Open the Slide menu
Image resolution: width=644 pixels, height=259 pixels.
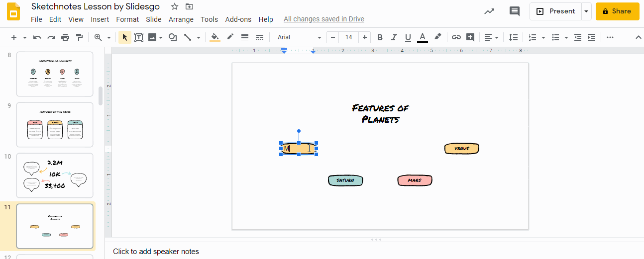click(154, 19)
